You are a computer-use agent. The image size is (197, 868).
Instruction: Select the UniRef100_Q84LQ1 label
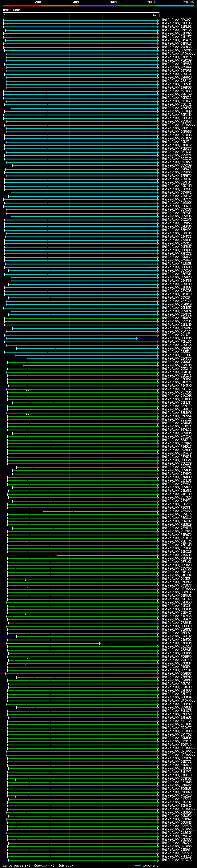(177, 372)
